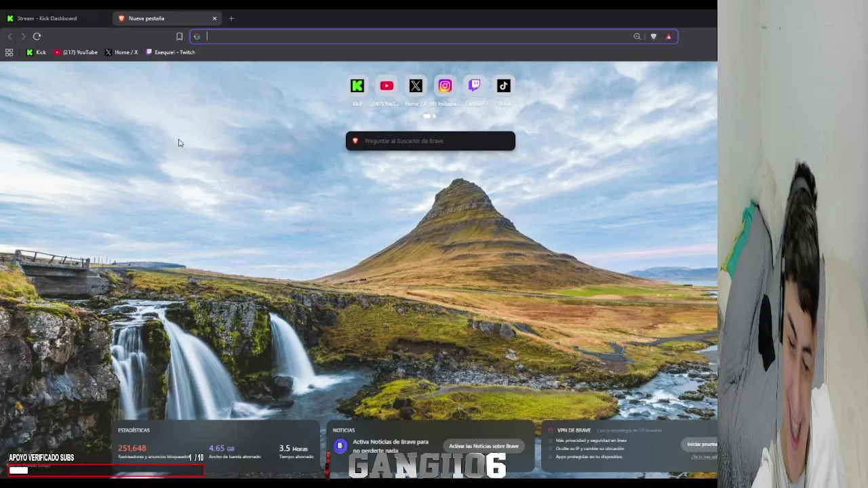Viewport: 868px width, 488px height.
Task: Go back with the browser back arrow
Action: pyautogui.click(x=9, y=37)
